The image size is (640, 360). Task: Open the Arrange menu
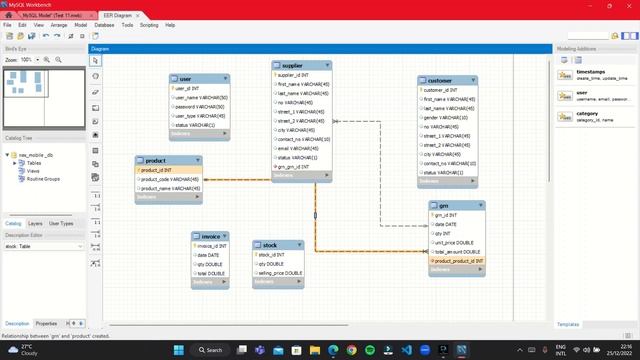click(x=59, y=25)
